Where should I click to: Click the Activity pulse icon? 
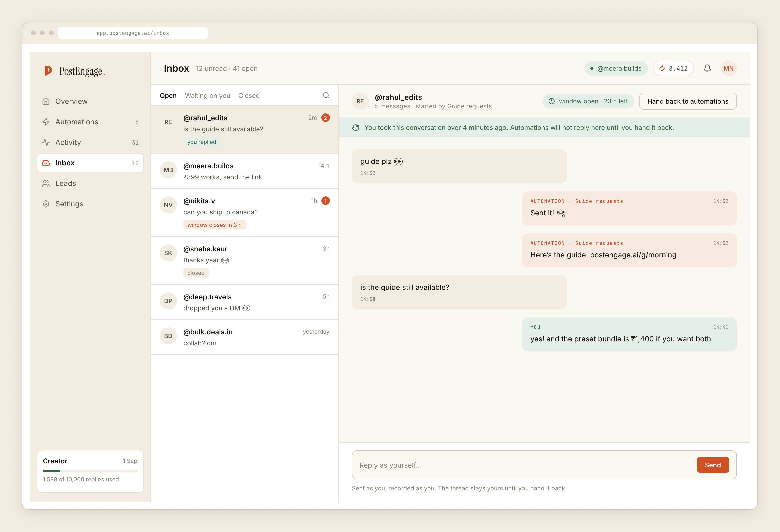point(46,142)
